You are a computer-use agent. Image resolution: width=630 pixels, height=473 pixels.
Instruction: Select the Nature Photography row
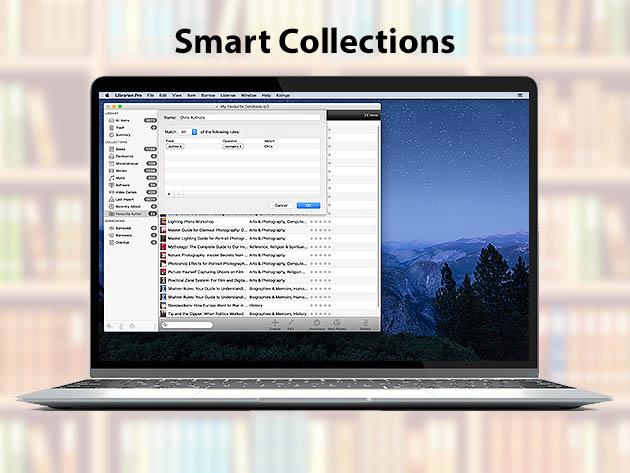tap(268, 255)
